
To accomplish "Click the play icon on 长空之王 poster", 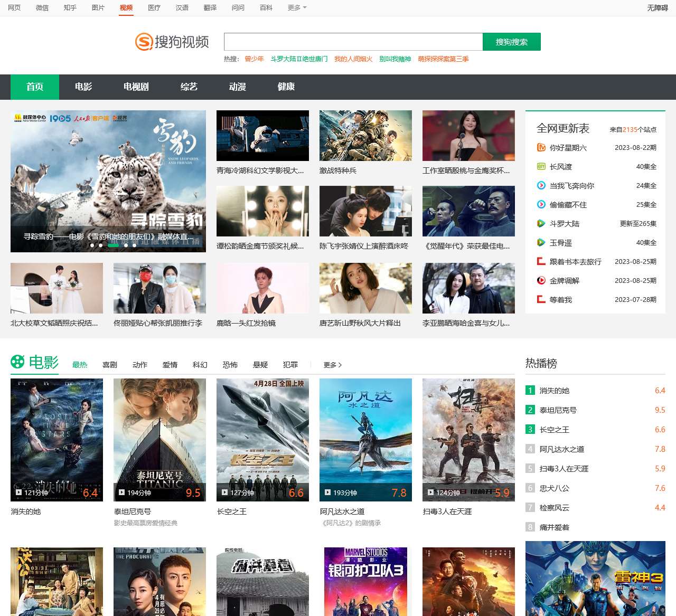I will [224, 493].
